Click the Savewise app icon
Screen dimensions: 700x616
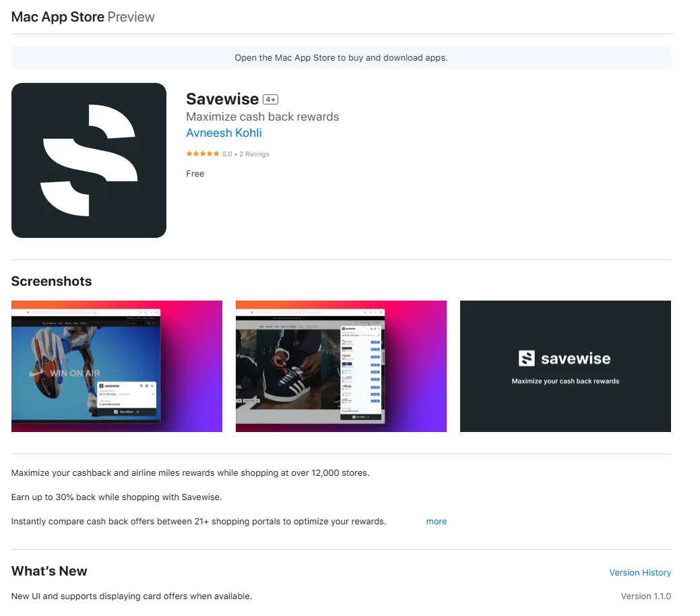point(89,160)
